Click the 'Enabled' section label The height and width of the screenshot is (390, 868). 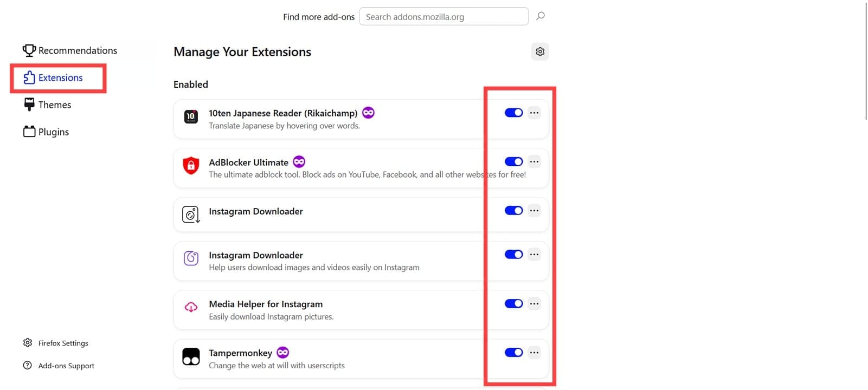[x=191, y=84]
